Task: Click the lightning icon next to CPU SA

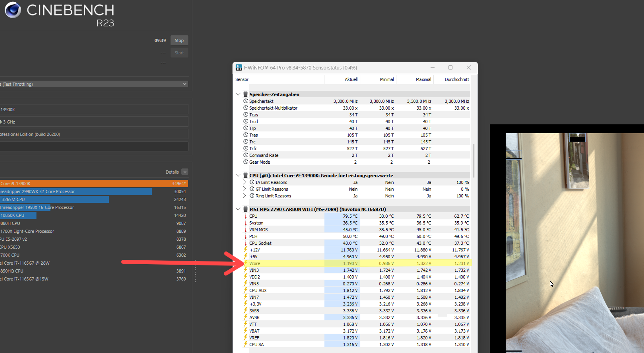Action: tap(246, 344)
